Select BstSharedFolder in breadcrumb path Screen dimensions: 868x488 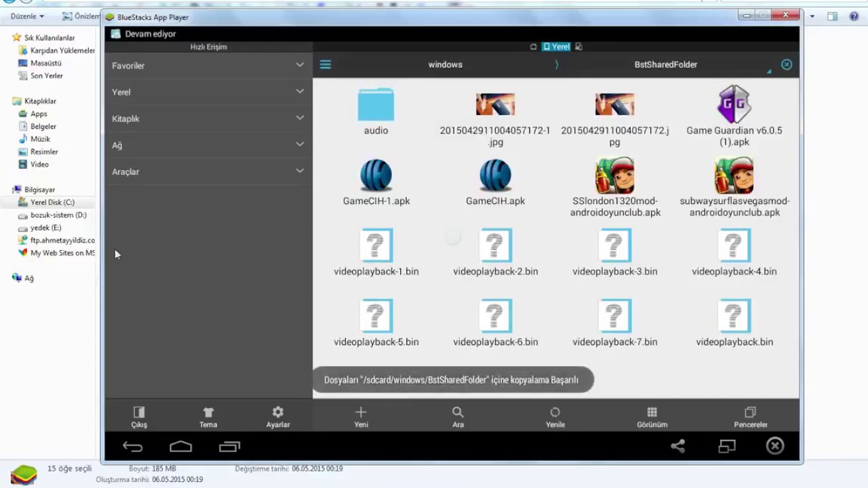[x=665, y=64]
